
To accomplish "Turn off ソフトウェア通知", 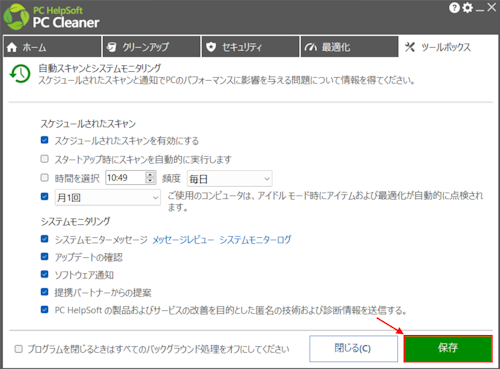I will tap(44, 274).
